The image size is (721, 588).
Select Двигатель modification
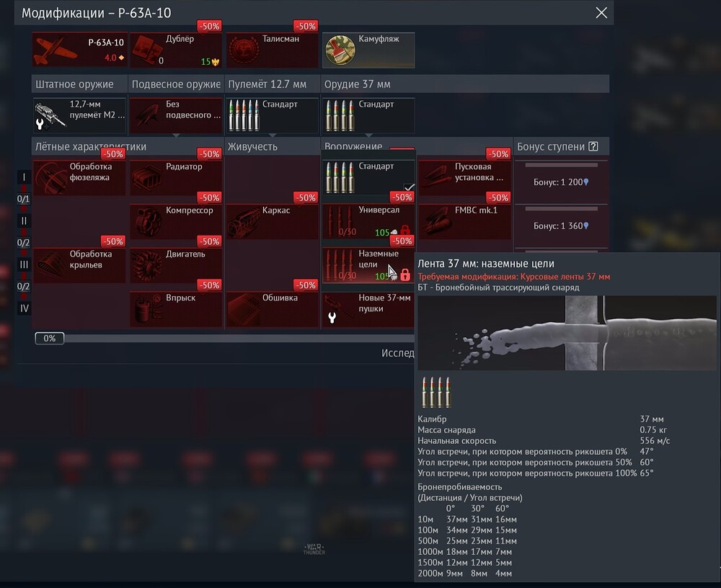(176, 264)
